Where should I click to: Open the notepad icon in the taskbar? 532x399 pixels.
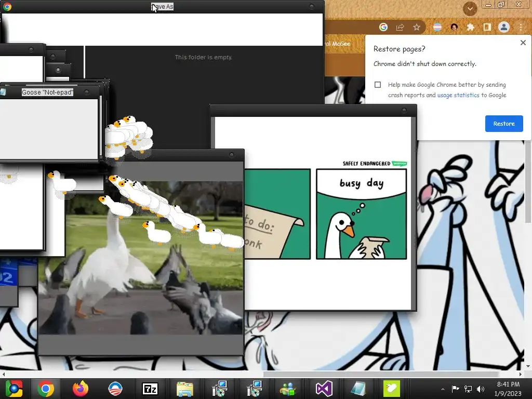click(x=358, y=389)
